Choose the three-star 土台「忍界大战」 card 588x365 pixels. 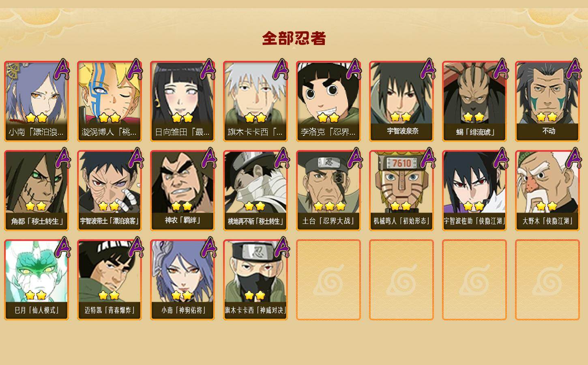coord(328,191)
